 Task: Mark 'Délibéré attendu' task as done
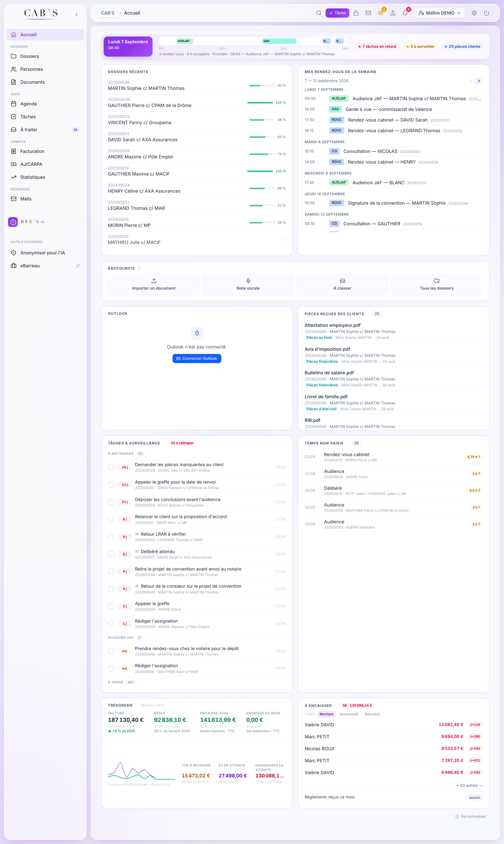(x=111, y=554)
